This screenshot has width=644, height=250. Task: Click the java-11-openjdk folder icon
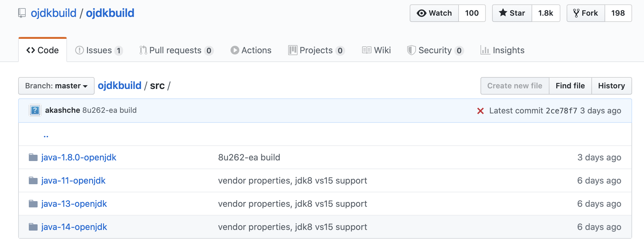click(33, 180)
